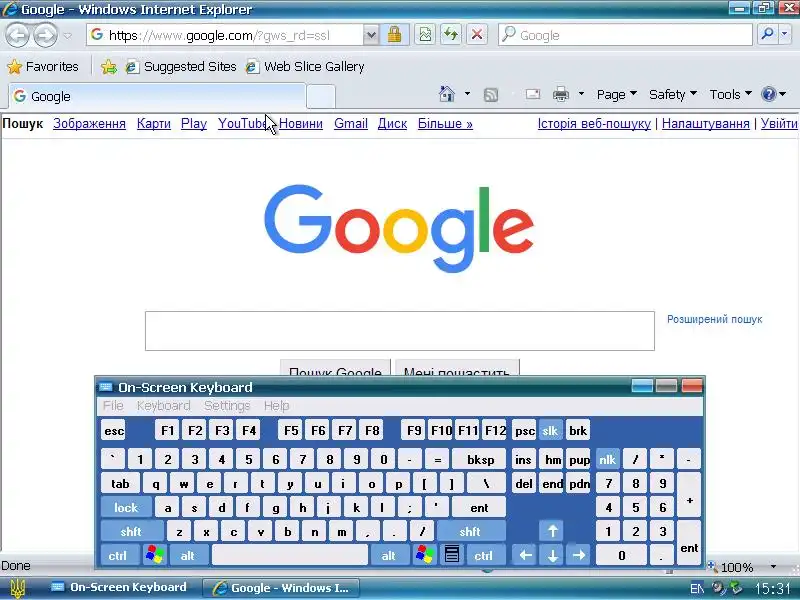Image resolution: width=800 pixels, height=600 pixels.
Task: Open the On-Screen Keyboard Help menu
Action: pos(276,406)
